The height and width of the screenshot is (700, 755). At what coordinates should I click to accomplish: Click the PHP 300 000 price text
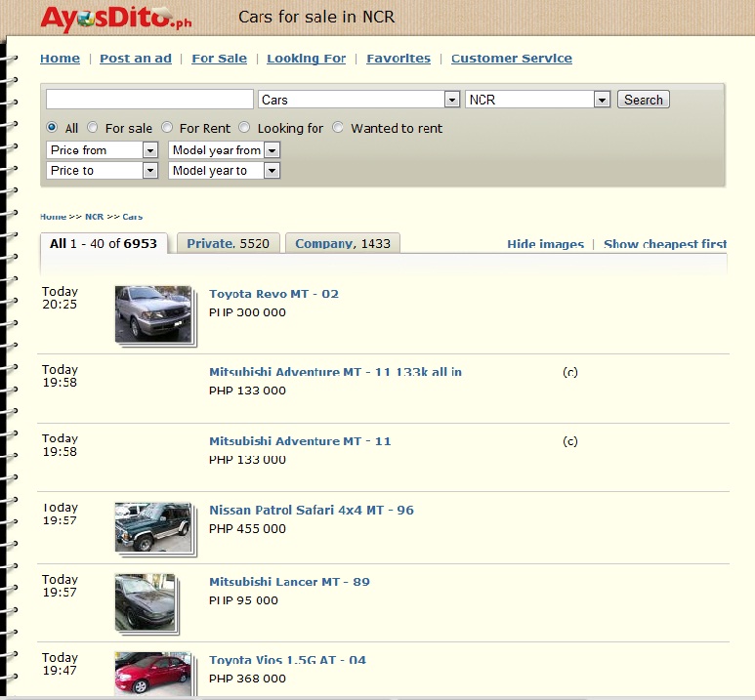(x=247, y=312)
